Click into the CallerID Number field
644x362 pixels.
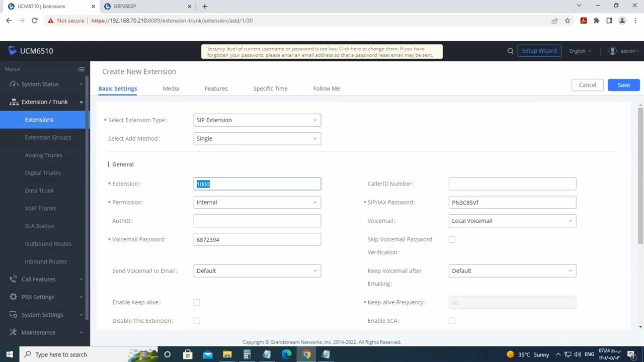pyautogui.click(x=512, y=184)
